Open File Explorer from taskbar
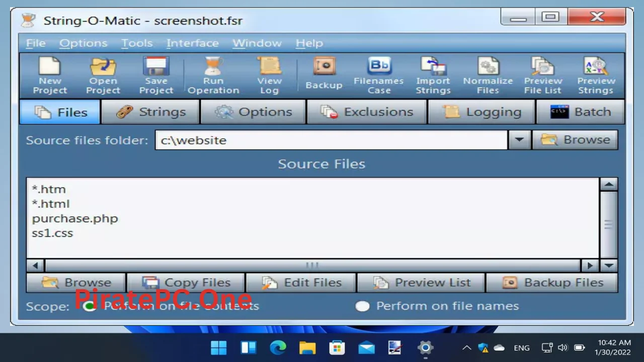 point(307,347)
